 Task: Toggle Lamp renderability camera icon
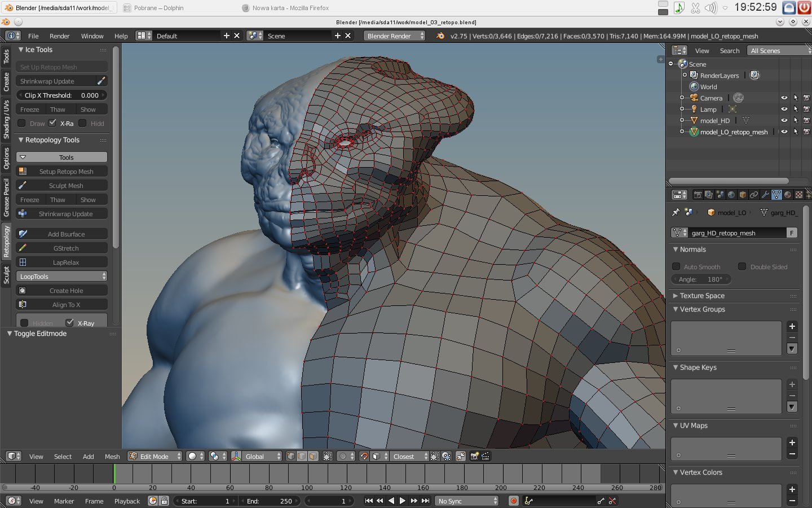click(806, 109)
